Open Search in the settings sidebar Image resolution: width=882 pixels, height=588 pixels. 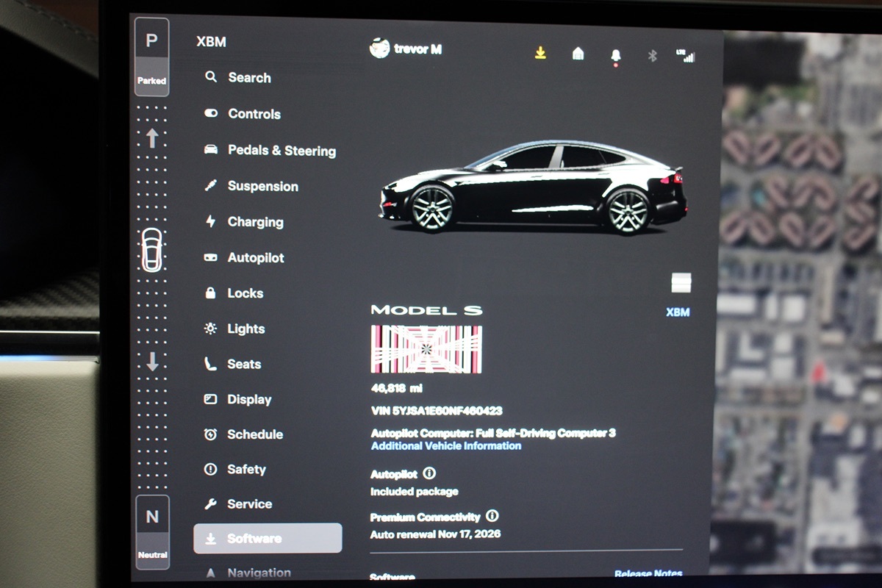click(x=249, y=78)
